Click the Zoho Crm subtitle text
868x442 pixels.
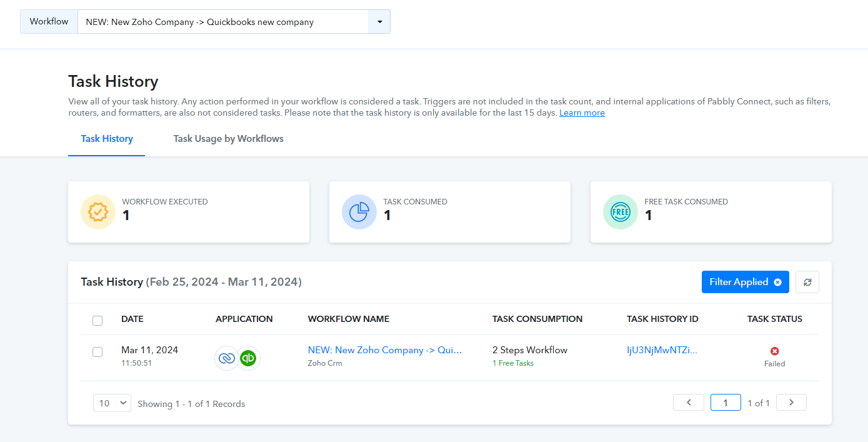pyautogui.click(x=325, y=363)
